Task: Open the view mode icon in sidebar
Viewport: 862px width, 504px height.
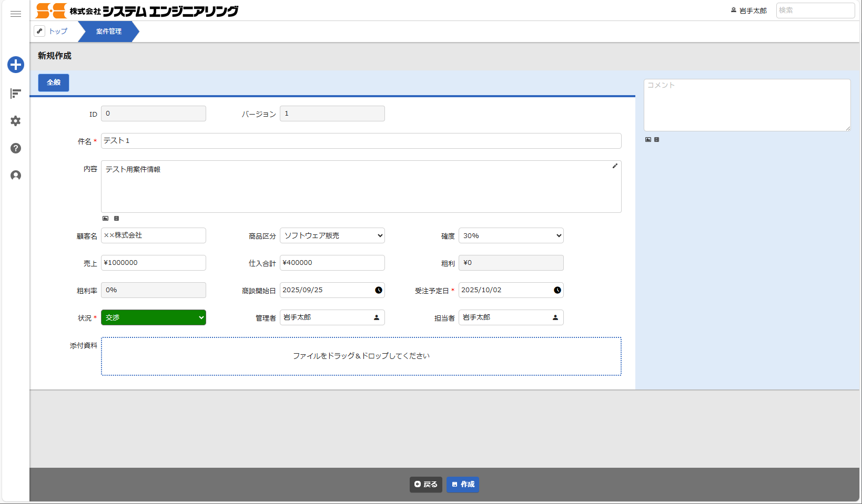Action: click(x=16, y=94)
